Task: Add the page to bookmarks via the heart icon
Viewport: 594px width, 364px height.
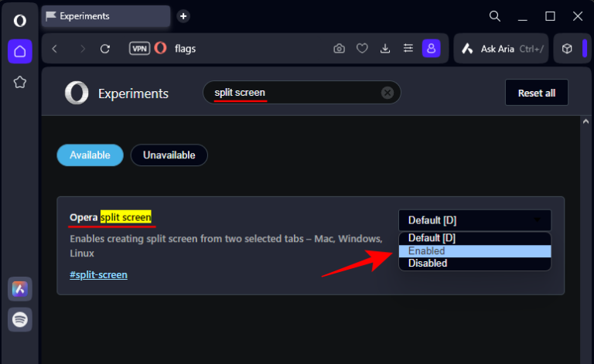Action: [362, 49]
